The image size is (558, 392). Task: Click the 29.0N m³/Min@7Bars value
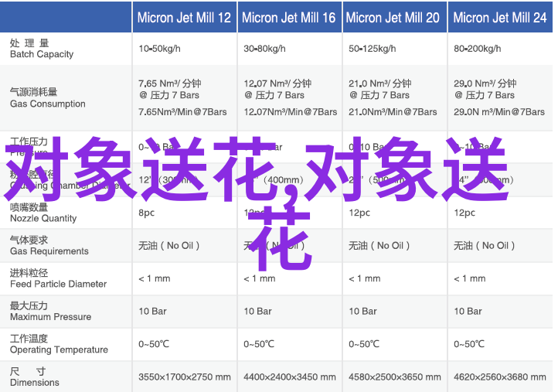coord(499,112)
